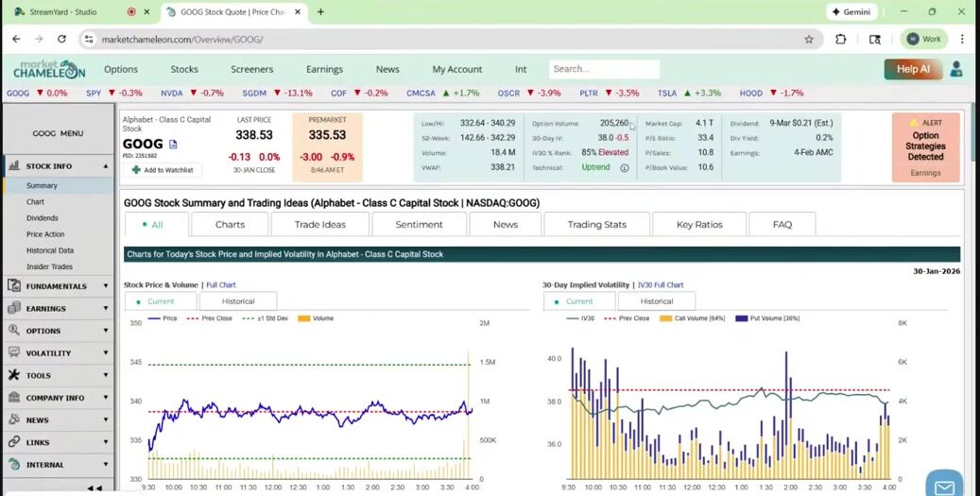
Task: Open Chrome three-dot menu
Action: coord(962,39)
